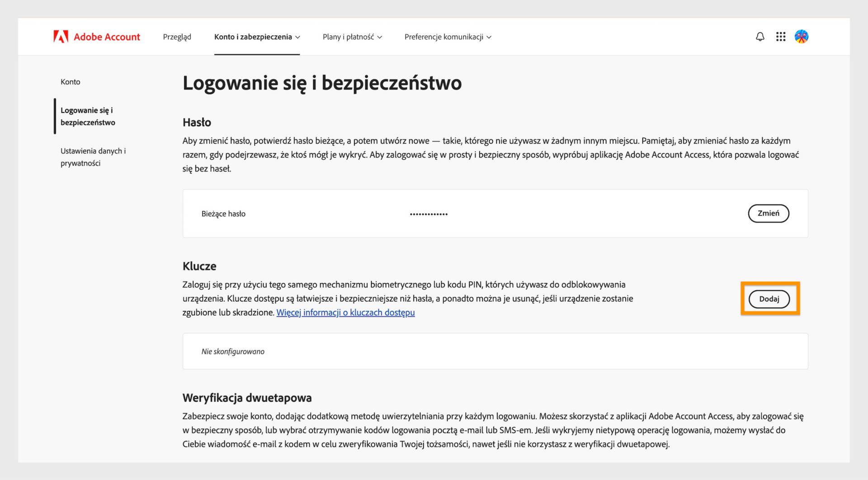The width and height of the screenshot is (868, 480).
Task: Click the Weryfikacja dwuetapowa section heading
Action: pos(247,398)
